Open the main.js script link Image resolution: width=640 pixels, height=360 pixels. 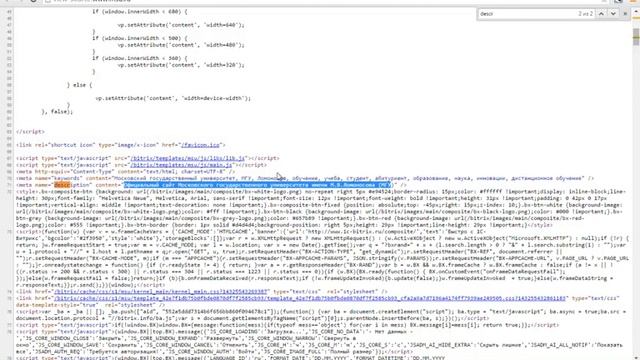click(181, 165)
